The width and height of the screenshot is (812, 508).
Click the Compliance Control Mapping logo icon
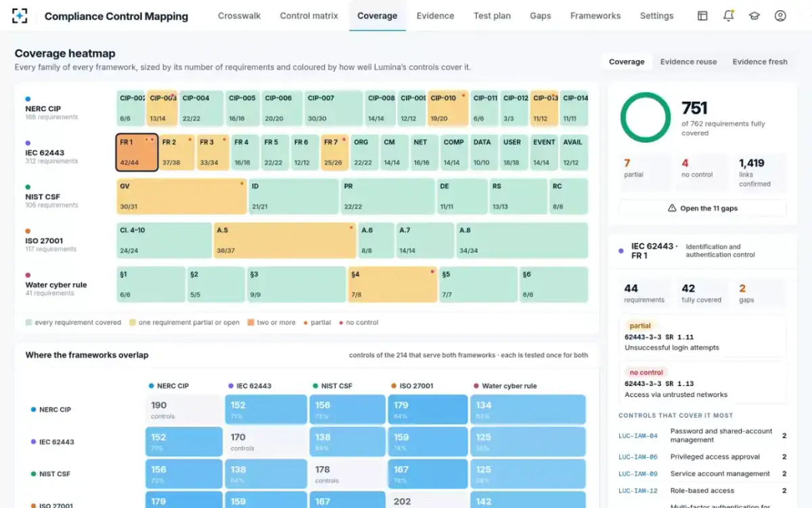coord(20,16)
